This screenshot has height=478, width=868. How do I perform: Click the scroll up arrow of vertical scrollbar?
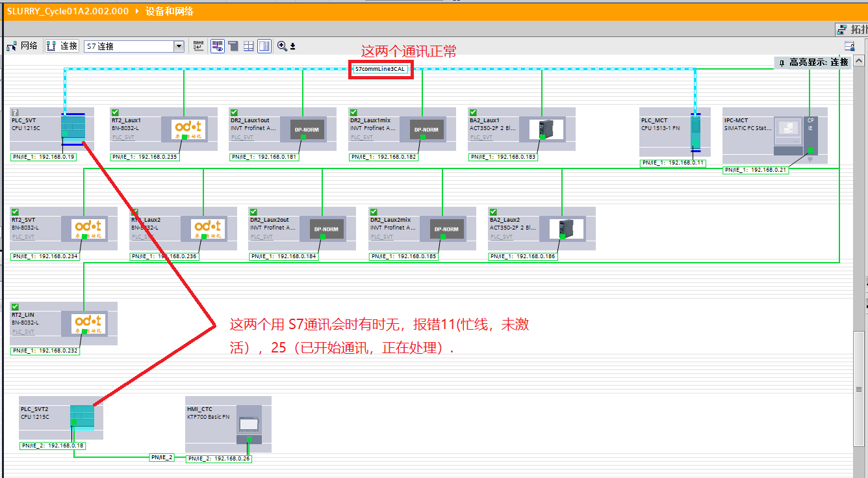coord(859,61)
